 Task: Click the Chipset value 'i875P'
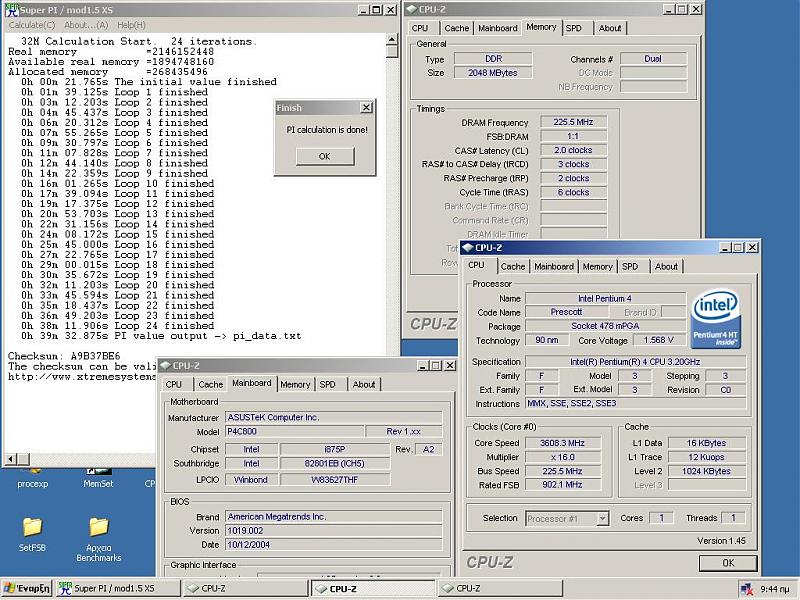tap(335, 449)
